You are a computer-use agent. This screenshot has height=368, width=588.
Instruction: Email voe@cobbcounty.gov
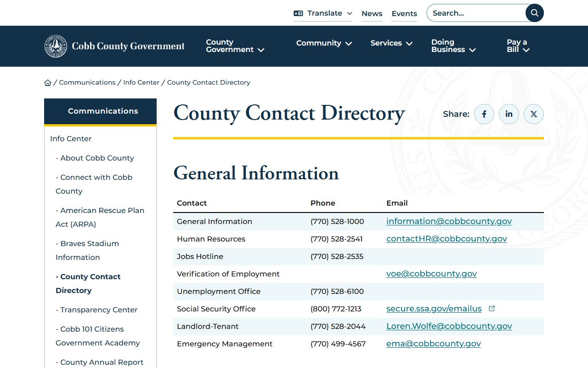[x=431, y=274]
